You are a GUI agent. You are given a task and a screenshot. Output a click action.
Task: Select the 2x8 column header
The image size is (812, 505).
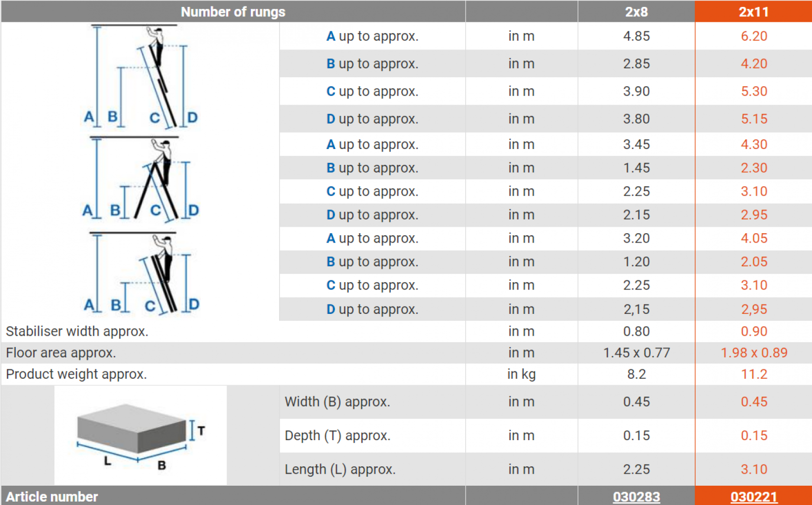tap(636, 11)
